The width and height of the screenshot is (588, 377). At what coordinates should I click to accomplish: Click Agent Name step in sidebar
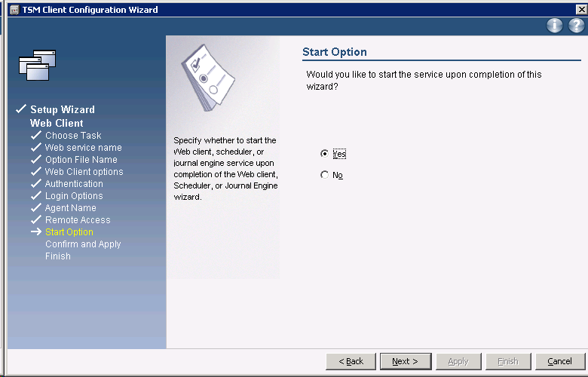pos(70,208)
